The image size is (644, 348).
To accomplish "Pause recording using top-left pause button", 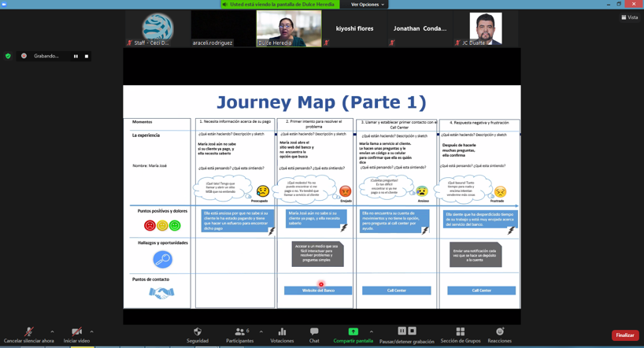I will (x=76, y=57).
